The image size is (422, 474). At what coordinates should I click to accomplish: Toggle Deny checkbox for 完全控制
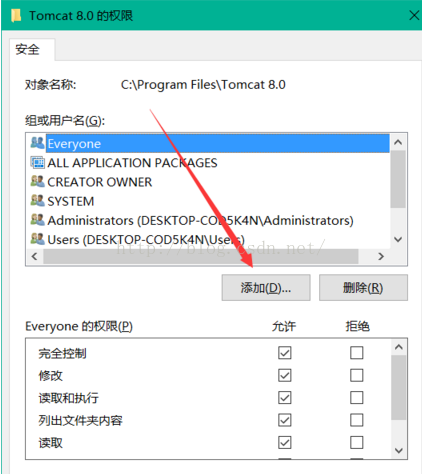(357, 353)
